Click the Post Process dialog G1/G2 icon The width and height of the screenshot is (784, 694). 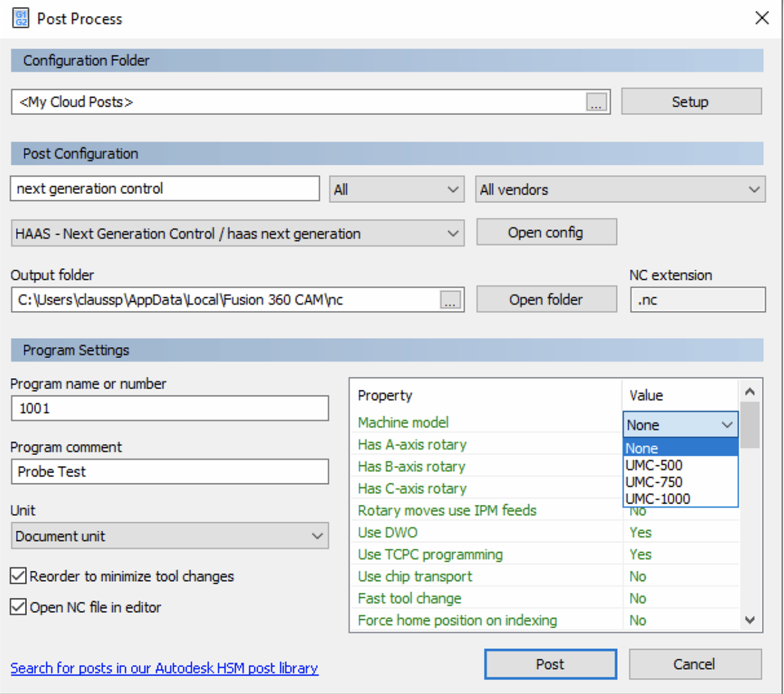(x=19, y=18)
